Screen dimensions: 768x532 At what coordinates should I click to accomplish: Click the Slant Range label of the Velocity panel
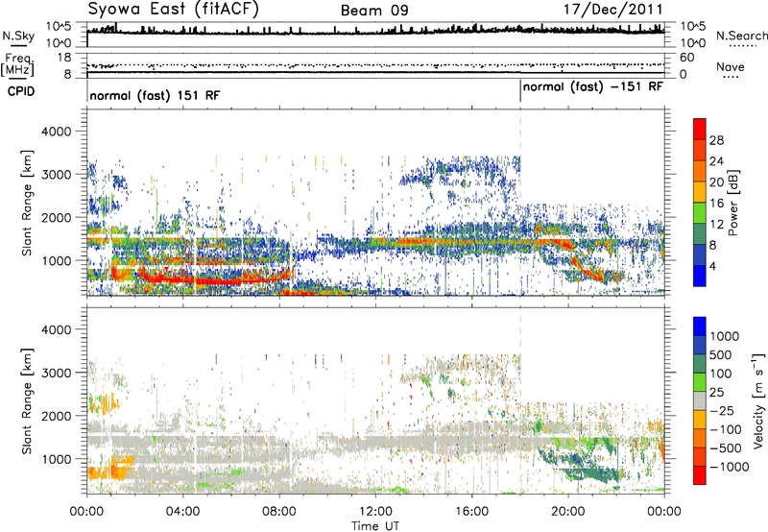[x=27, y=400]
